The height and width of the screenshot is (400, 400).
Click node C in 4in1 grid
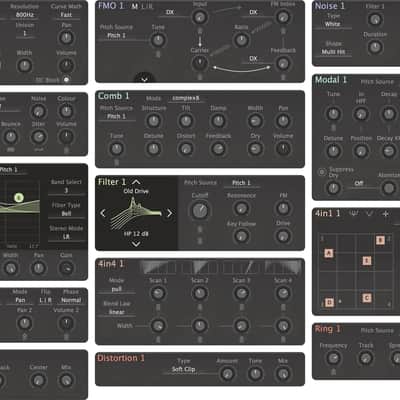coord(367,298)
